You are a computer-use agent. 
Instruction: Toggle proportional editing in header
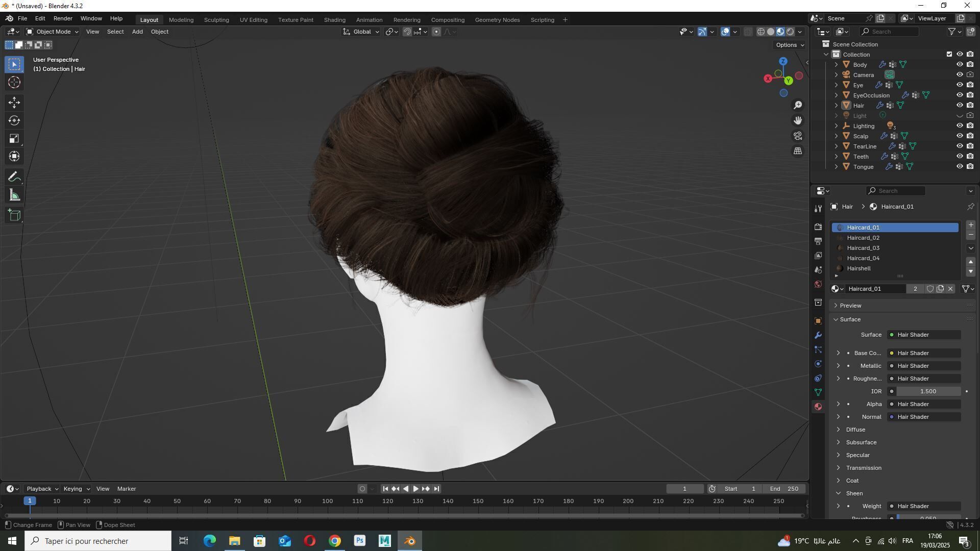pos(436,32)
